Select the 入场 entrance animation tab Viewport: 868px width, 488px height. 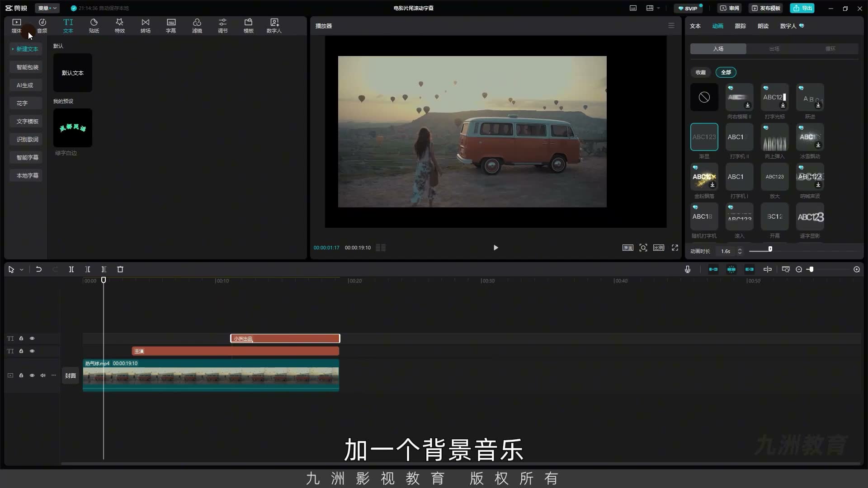[718, 49]
